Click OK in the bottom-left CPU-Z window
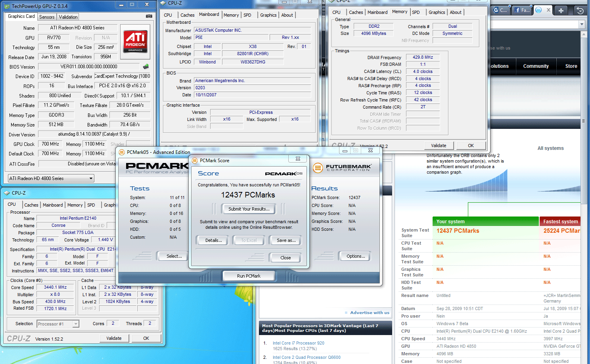The image size is (590, 364). [x=146, y=338]
